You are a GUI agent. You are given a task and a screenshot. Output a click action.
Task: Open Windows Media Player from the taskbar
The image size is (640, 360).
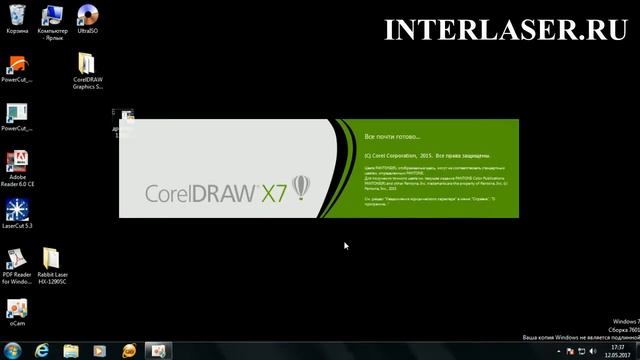point(100,351)
